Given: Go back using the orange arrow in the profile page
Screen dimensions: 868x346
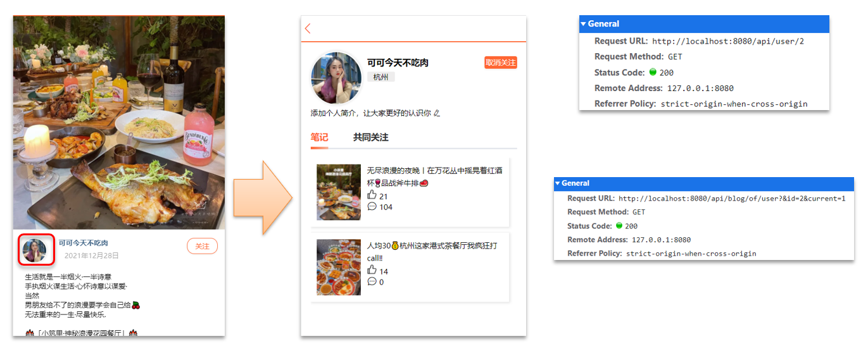Looking at the screenshot, I should click(x=308, y=28).
